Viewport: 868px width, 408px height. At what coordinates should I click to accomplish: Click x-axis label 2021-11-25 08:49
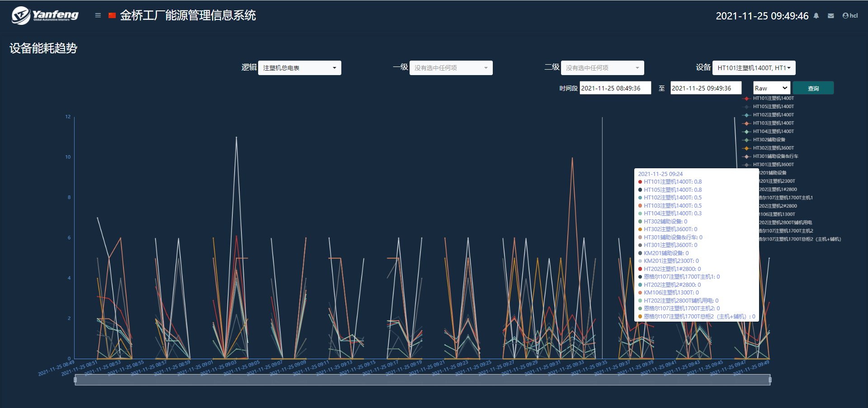point(56,368)
